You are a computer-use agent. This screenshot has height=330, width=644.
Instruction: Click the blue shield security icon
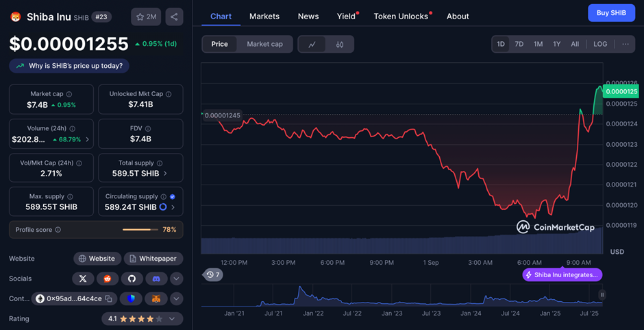pos(131,298)
